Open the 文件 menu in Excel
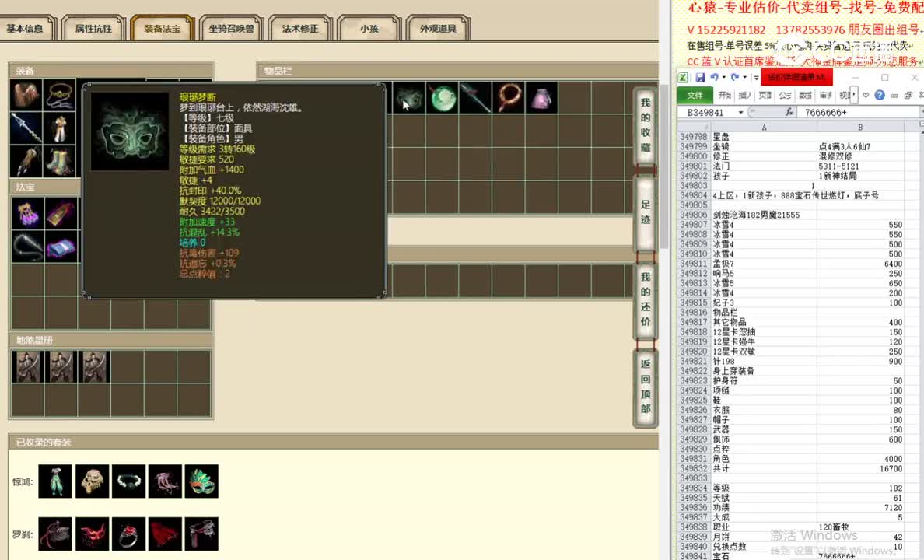Viewport: 924px width, 560px height. coord(694,95)
